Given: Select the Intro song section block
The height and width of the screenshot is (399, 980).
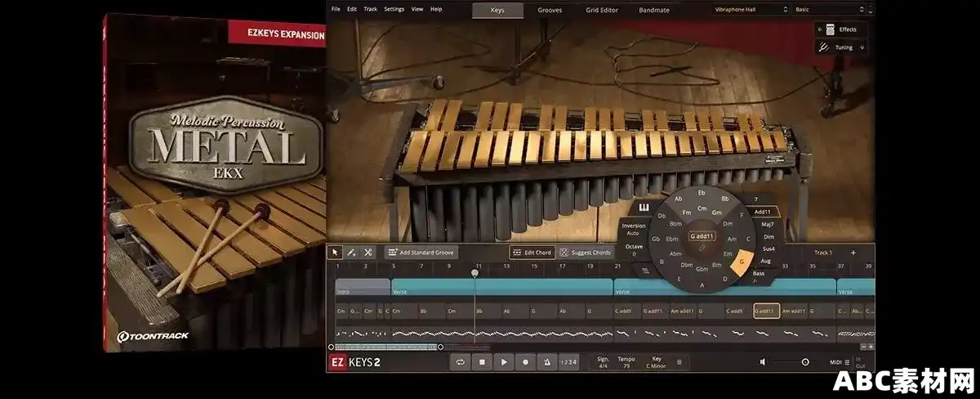Looking at the screenshot, I should [363, 287].
